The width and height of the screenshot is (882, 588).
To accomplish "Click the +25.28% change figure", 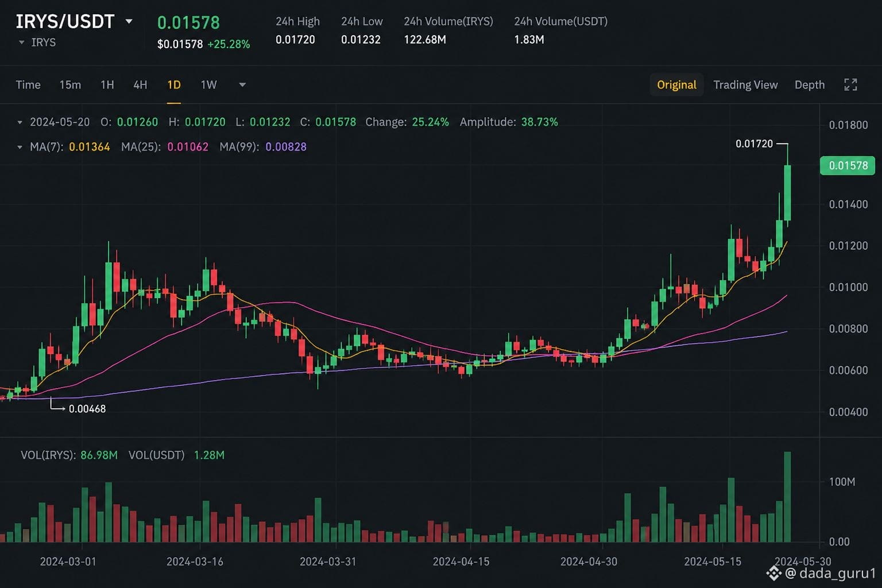I will (229, 44).
